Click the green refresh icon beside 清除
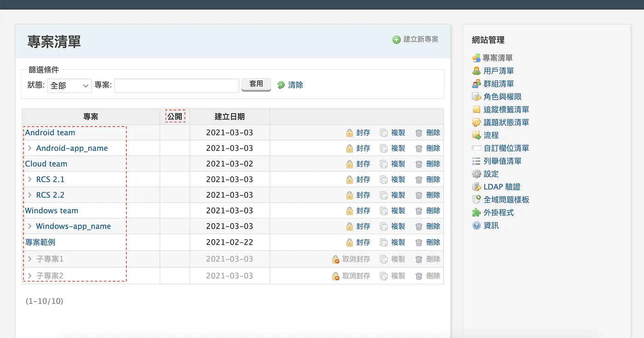This screenshot has height=338, width=644. coord(281,85)
